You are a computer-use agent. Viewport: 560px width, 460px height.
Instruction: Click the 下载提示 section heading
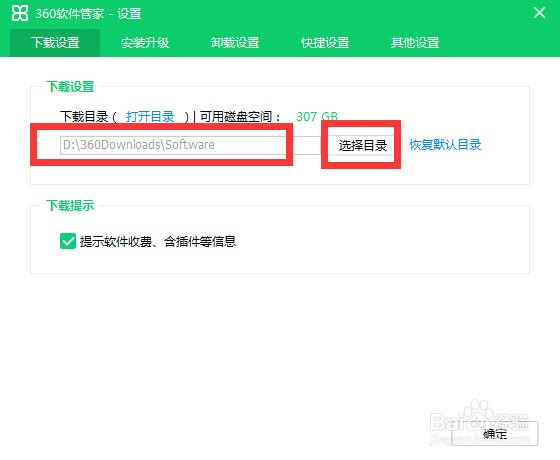(x=70, y=205)
